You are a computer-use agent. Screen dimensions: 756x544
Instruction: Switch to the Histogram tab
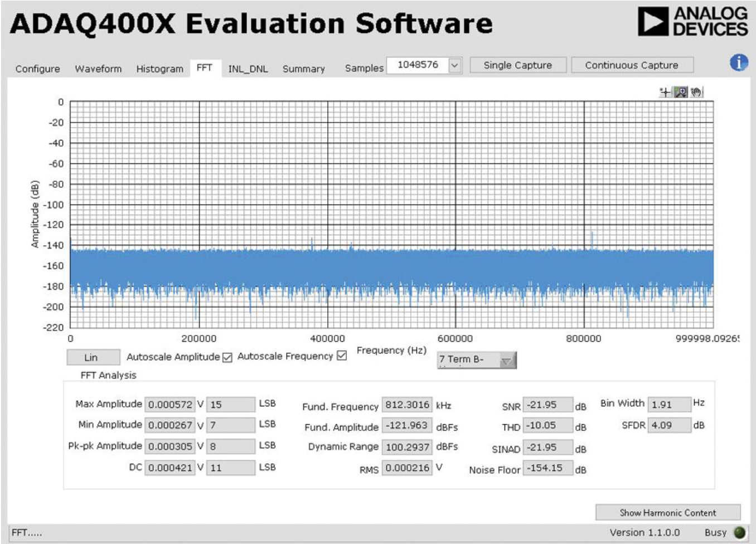(160, 69)
